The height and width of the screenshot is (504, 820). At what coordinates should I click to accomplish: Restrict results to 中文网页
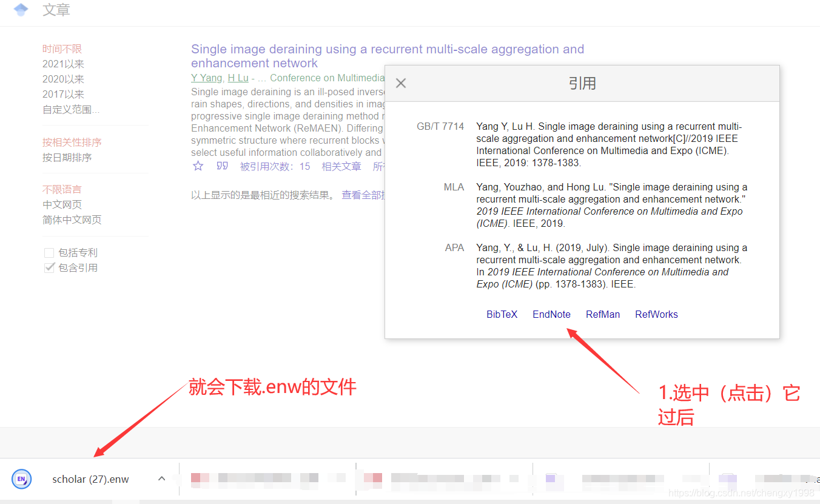[62, 205]
